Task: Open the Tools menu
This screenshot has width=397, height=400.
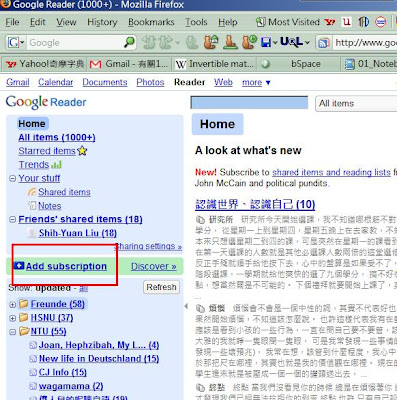Action: pos(196,22)
